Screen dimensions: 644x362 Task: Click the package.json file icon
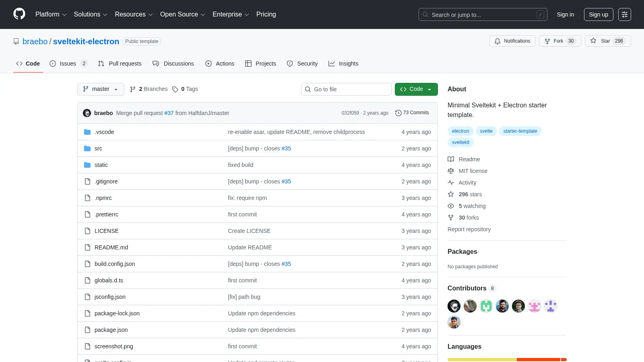click(x=87, y=330)
